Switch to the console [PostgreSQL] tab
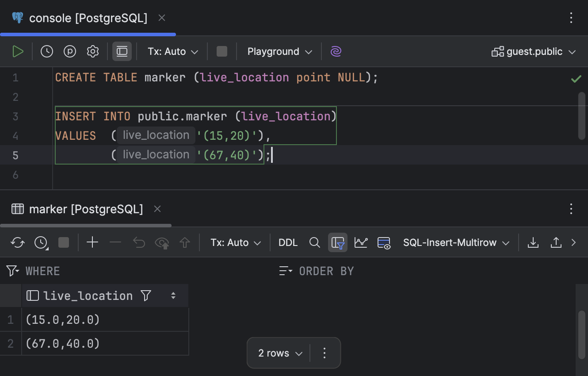The height and width of the screenshot is (376, 588). [88, 18]
